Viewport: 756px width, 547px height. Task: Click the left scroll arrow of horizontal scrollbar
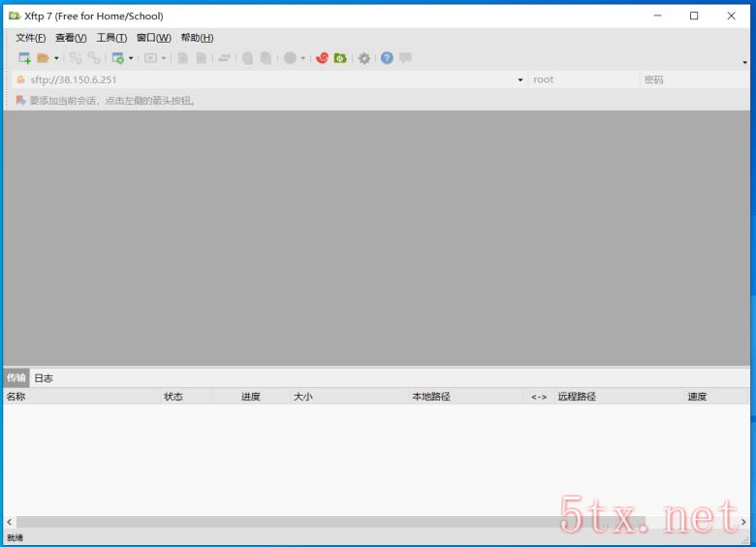coord(9,522)
